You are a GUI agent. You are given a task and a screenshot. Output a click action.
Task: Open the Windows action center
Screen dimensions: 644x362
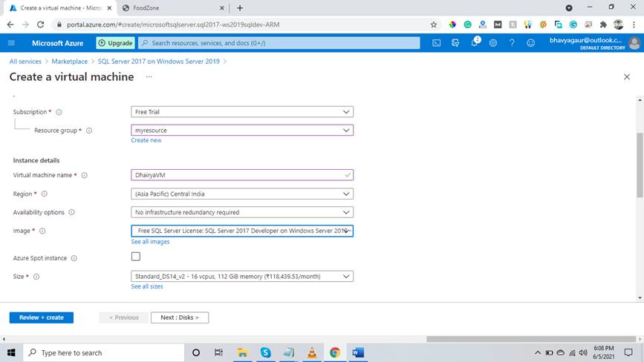tap(628, 352)
